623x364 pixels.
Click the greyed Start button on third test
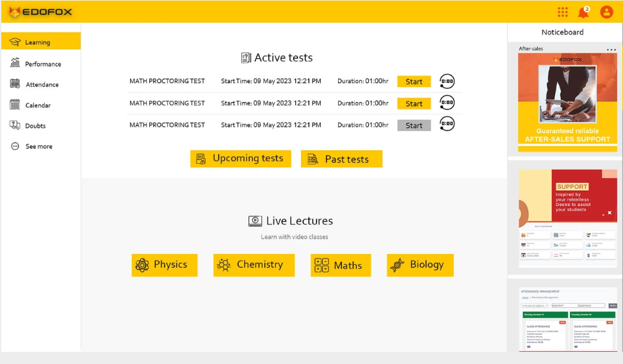[x=414, y=125]
